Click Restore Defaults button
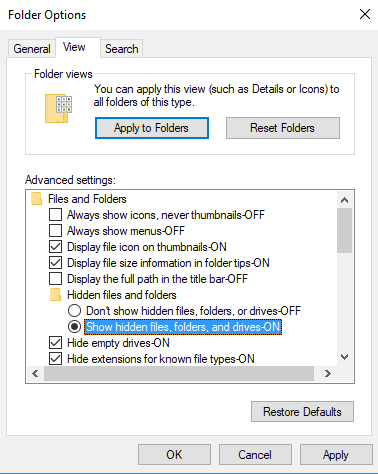 tap(302, 412)
